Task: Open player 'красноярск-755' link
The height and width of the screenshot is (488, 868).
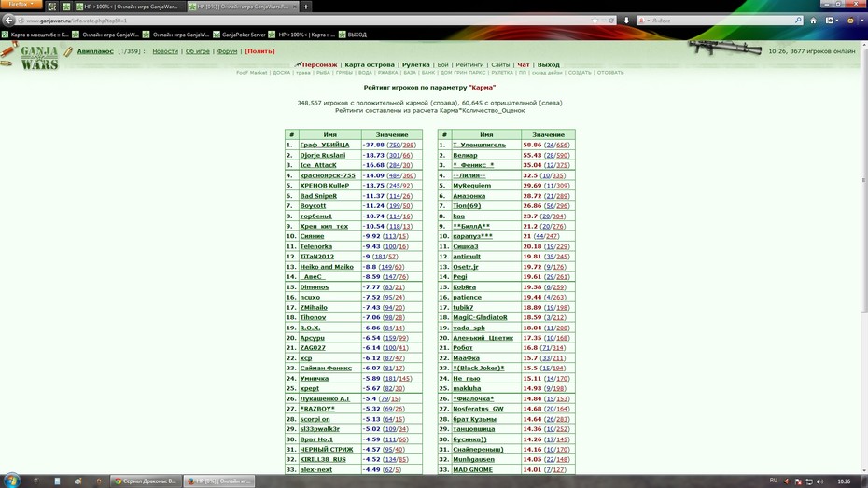Action: click(x=328, y=175)
